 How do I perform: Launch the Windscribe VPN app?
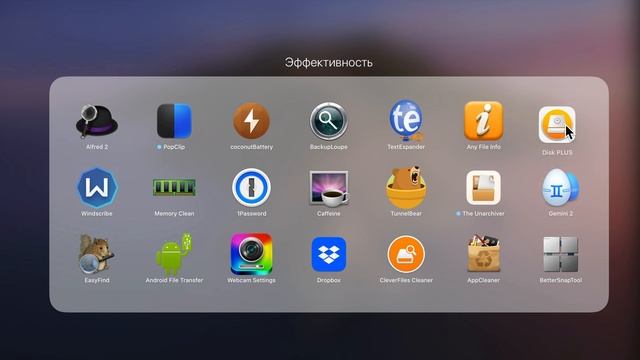[97, 188]
